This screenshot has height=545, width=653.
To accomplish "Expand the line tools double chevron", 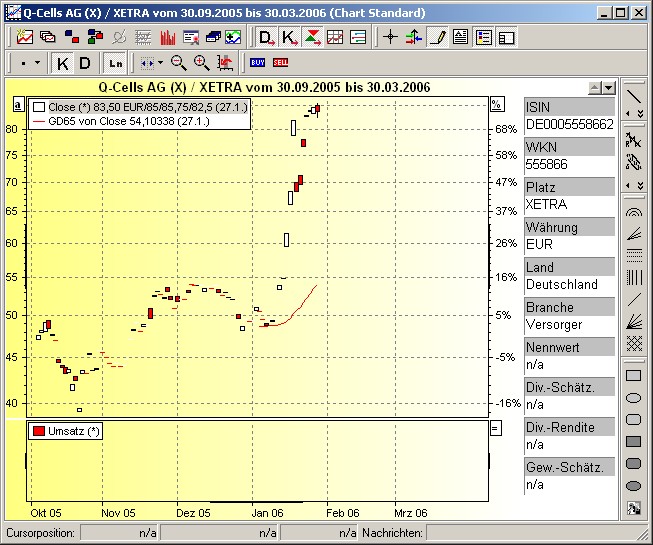I will pos(641,114).
